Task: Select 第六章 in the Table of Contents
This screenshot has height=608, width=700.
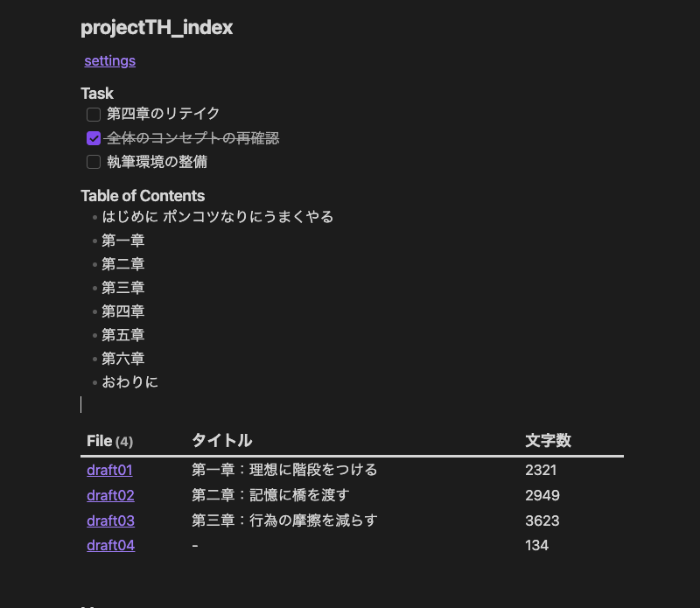Action: pyautogui.click(x=122, y=358)
